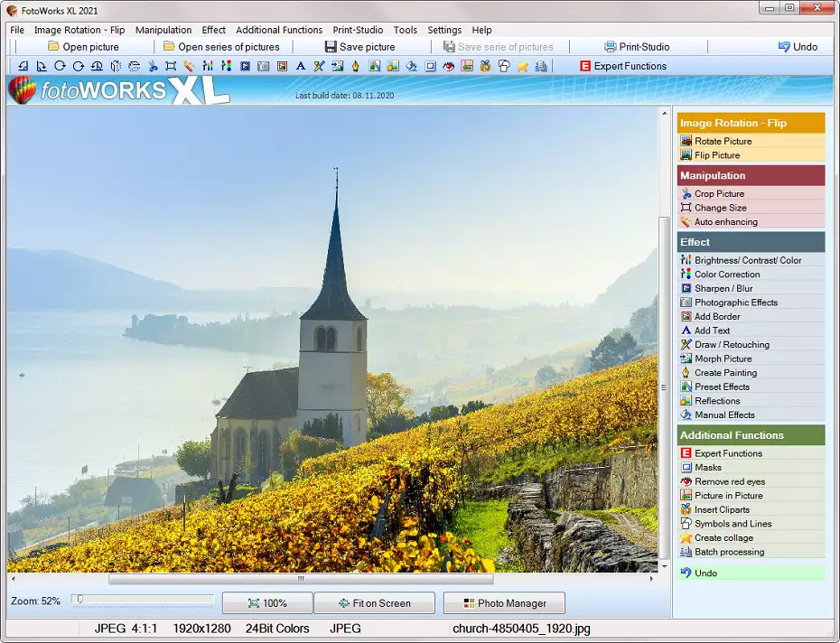
Task: Click the horizontal scrollbar below the image
Action: pos(301,579)
